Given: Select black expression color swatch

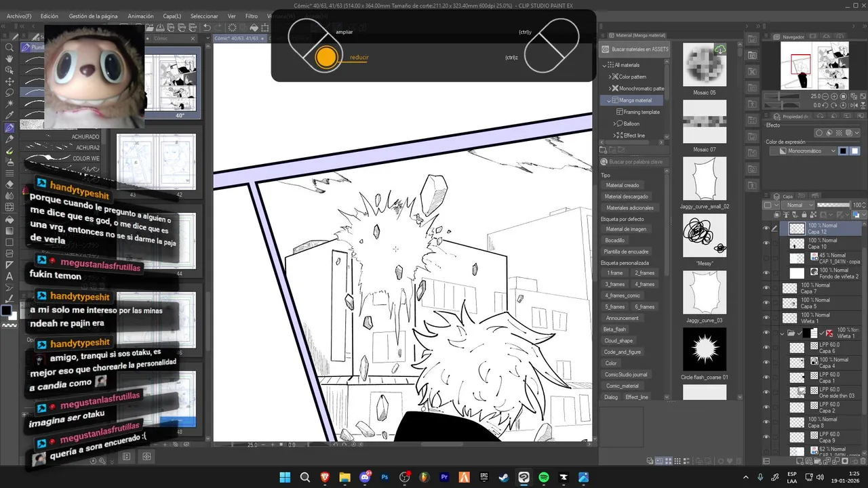Looking at the screenshot, I should coord(843,151).
